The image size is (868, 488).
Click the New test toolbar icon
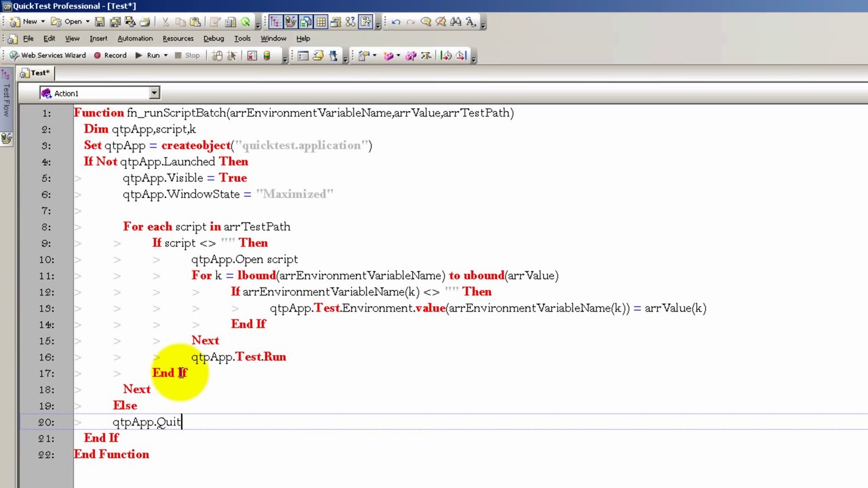15,22
